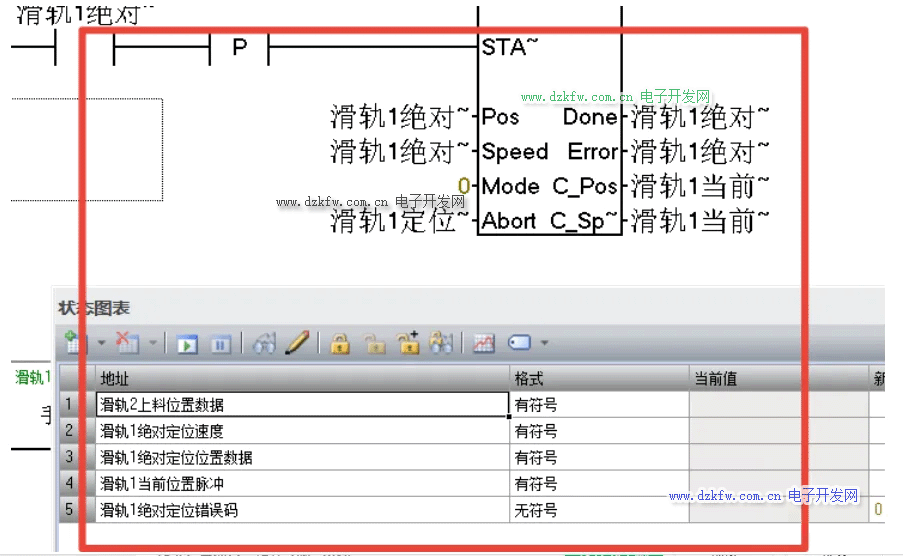The image size is (903, 556).
Task: Click the pencil write-all icon
Action: [x=297, y=343]
